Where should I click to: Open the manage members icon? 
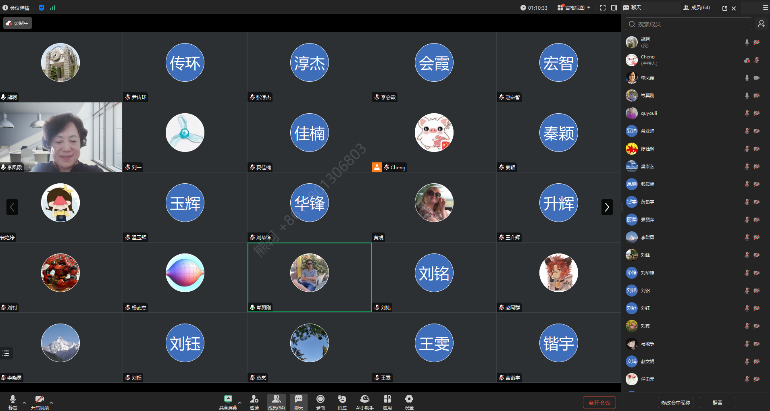click(x=276, y=399)
